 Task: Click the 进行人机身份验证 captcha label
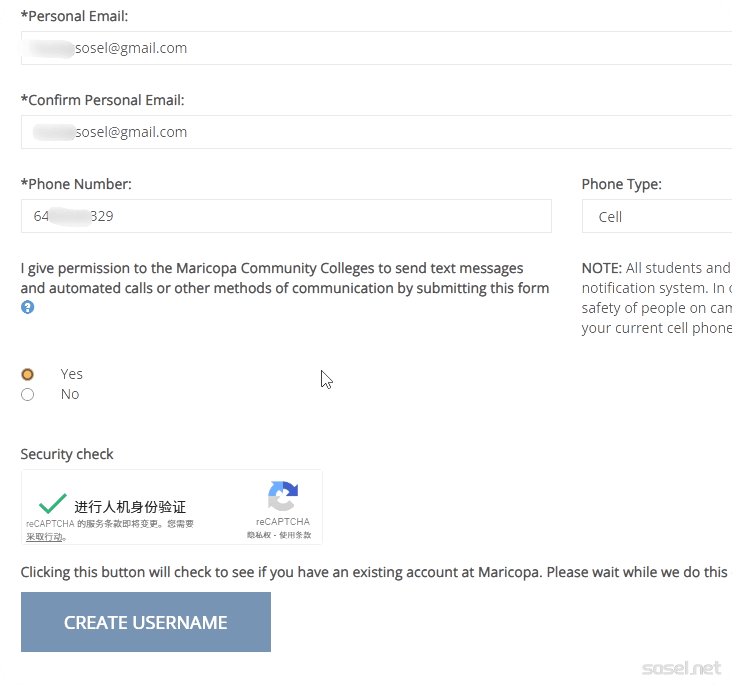130,507
